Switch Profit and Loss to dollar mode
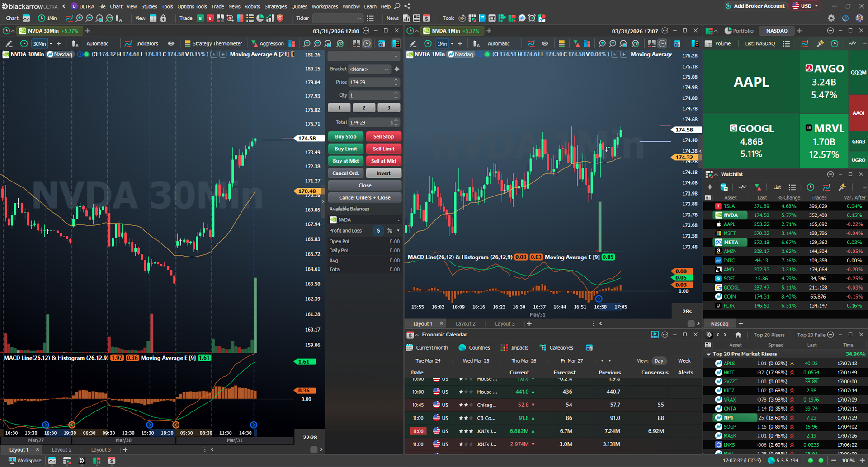This screenshot has width=868, height=467. [x=379, y=231]
